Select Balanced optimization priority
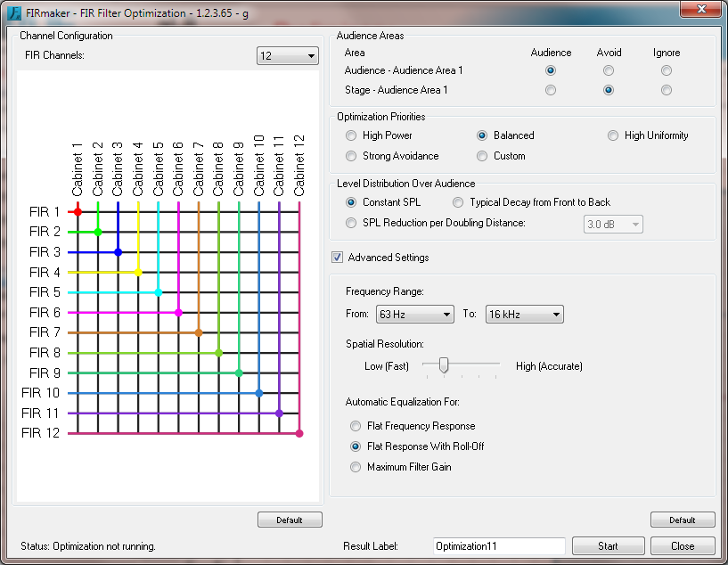728x565 pixels. click(482, 135)
